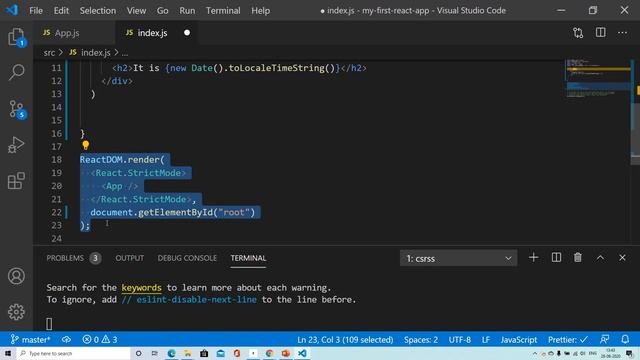The width and height of the screenshot is (640, 360).
Task: Open the Accounts menu icon
Action: pyautogui.click(x=16, y=276)
